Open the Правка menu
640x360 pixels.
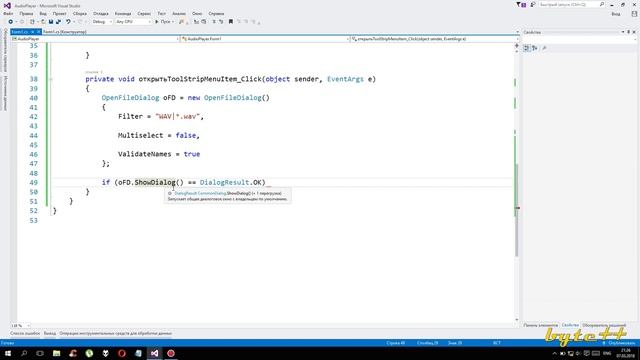coord(26,13)
